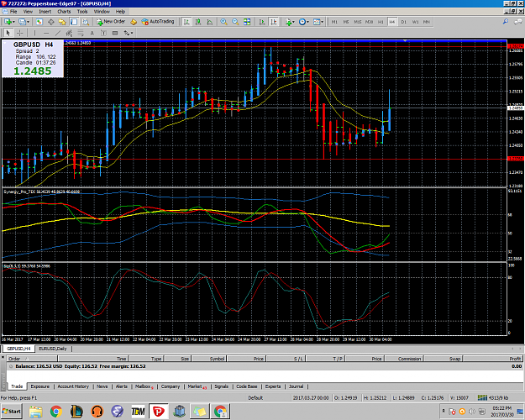
Task: Open the Periods clock icon
Action: click(302, 22)
